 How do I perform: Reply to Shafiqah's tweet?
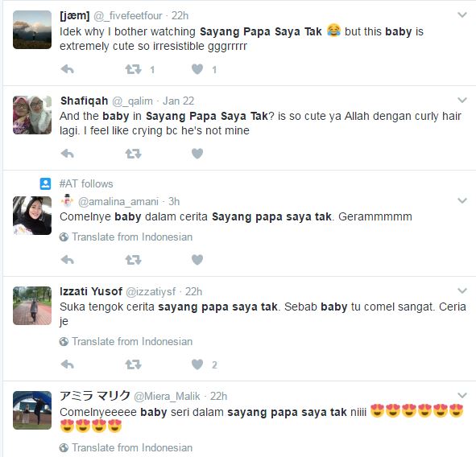(x=68, y=154)
